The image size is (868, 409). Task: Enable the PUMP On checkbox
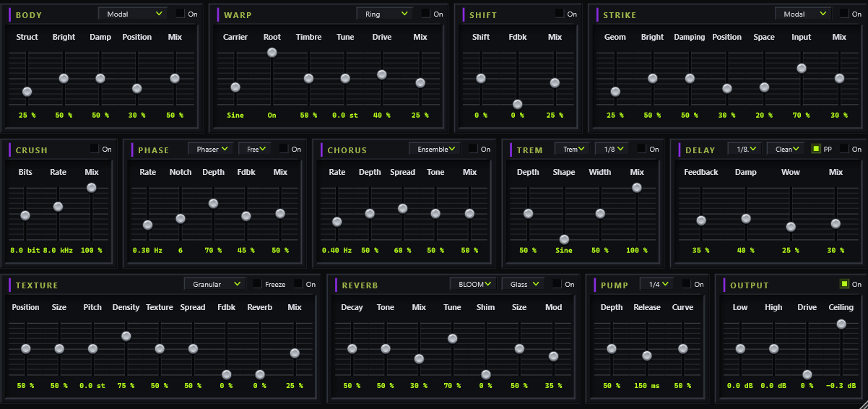[x=686, y=284]
